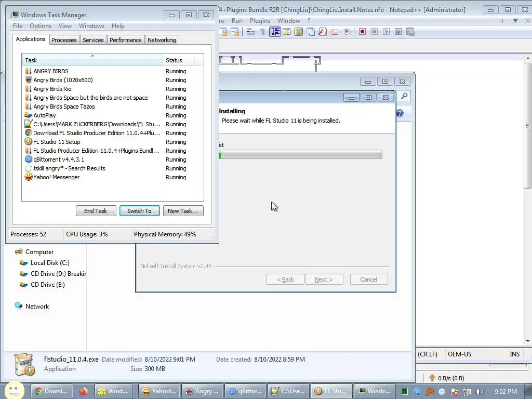Open Plugins menu in Notepad++
Viewport: 532px width, 399px height.
pos(260,21)
